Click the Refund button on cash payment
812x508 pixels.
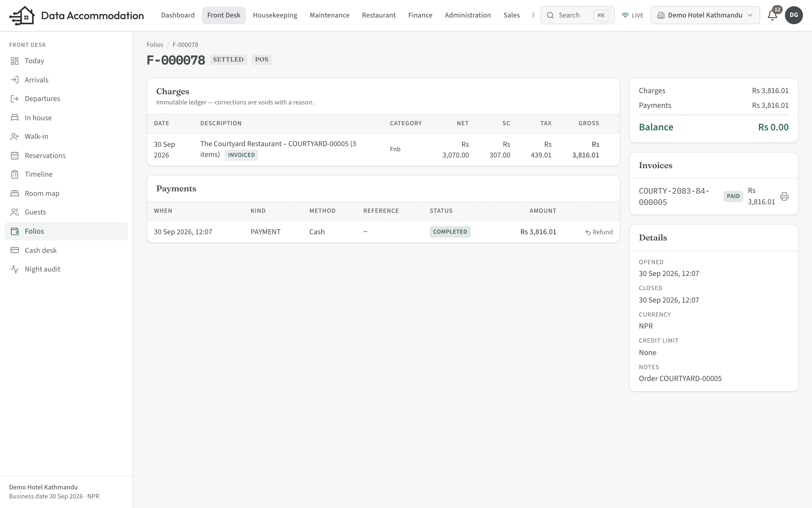(599, 232)
